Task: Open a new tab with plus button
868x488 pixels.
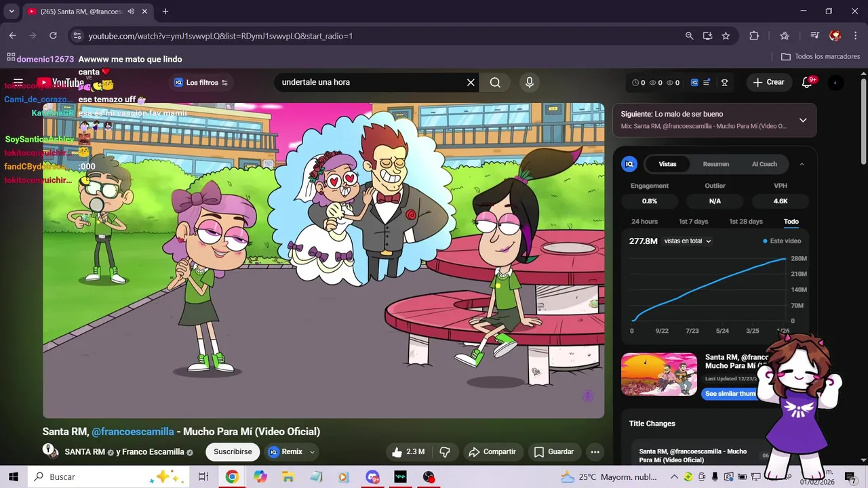Action: click(x=165, y=12)
